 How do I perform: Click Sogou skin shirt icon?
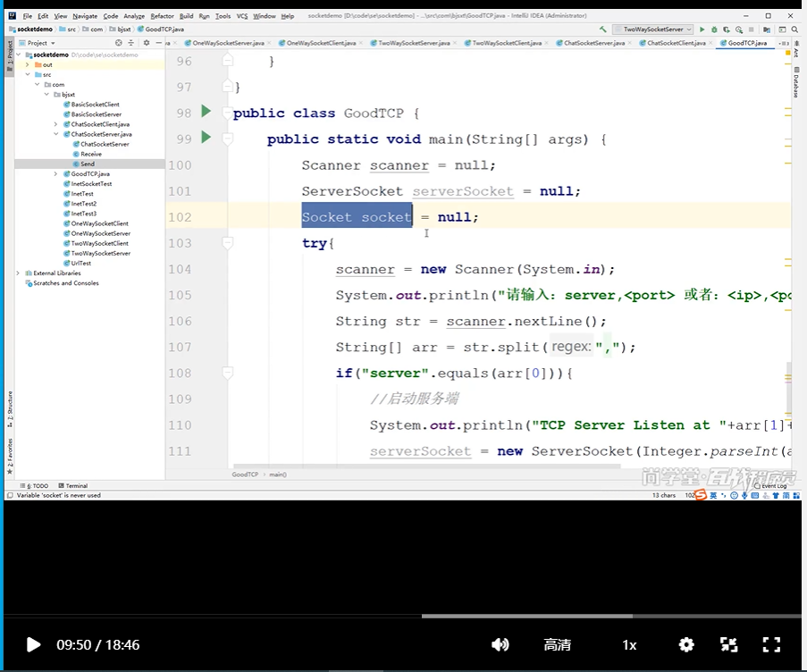(776, 495)
